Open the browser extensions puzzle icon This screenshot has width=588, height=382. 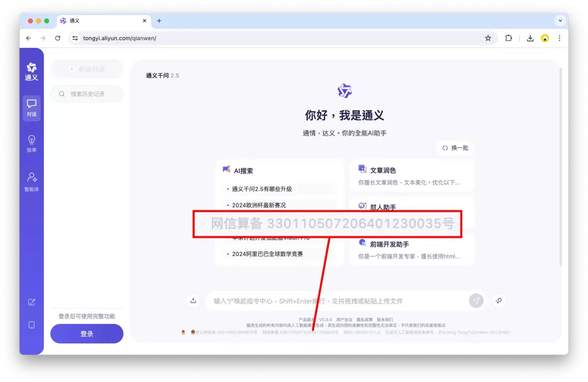click(x=509, y=38)
